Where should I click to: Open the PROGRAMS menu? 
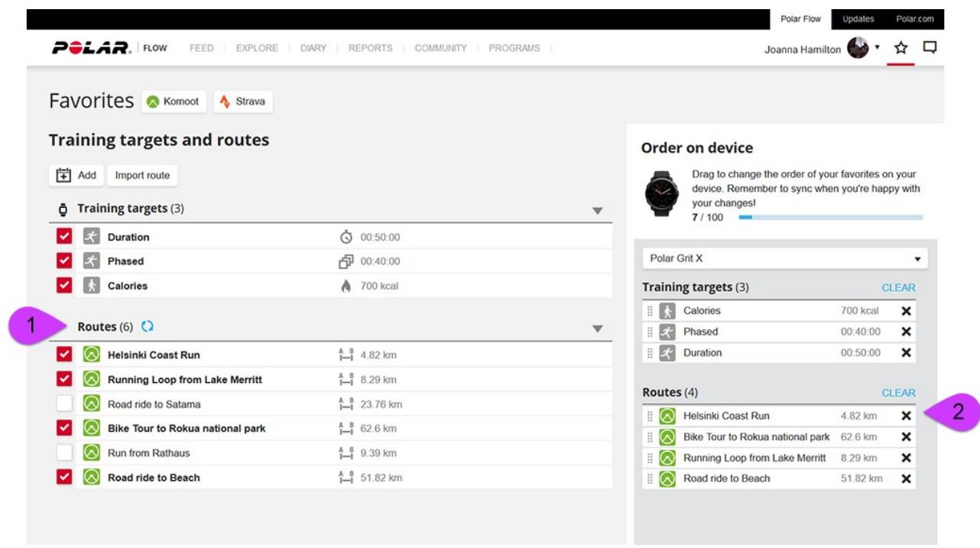click(514, 48)
